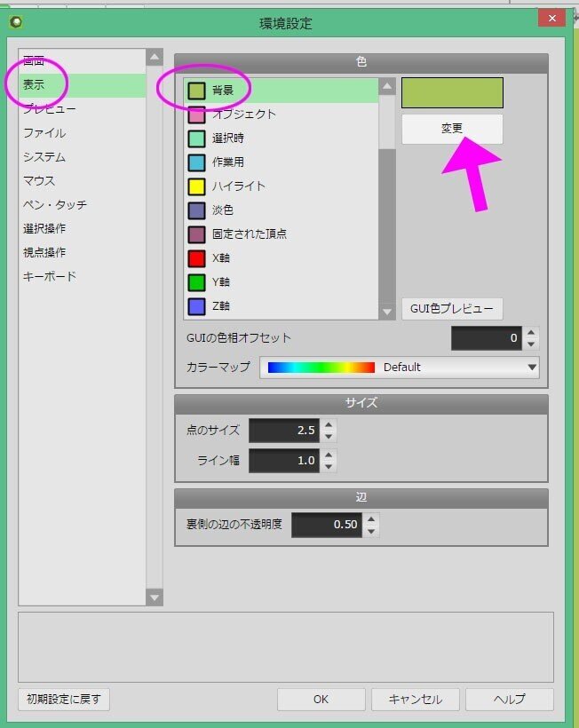Select the 画面 category
Image resolution: width=579 pixels, height=728 pixels.
[82, 60]
